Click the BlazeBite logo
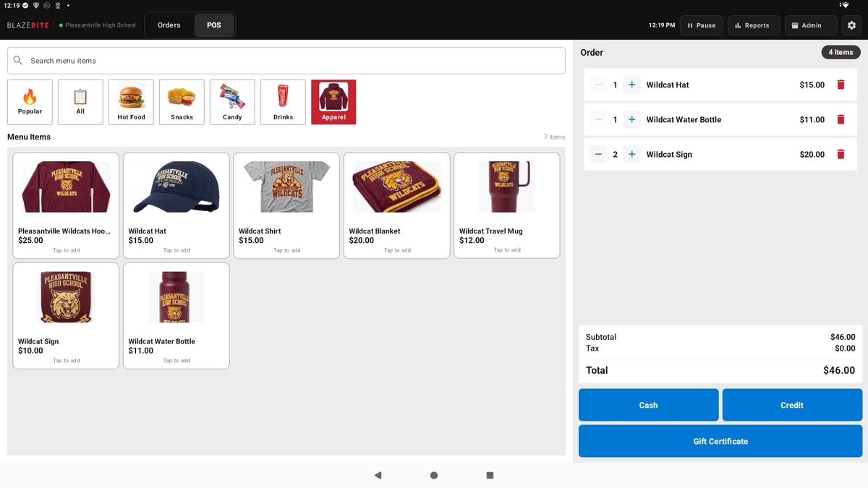The image size is (868, 488). 28,25
